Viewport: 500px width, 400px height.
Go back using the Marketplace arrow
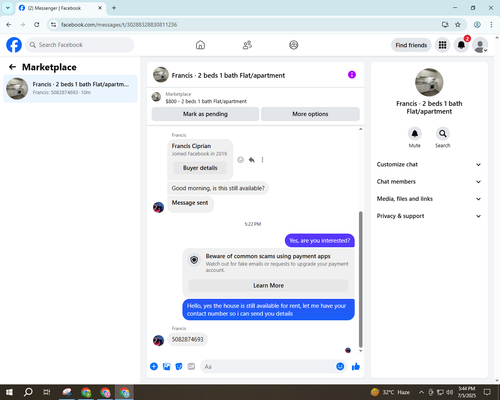point(12,67)
